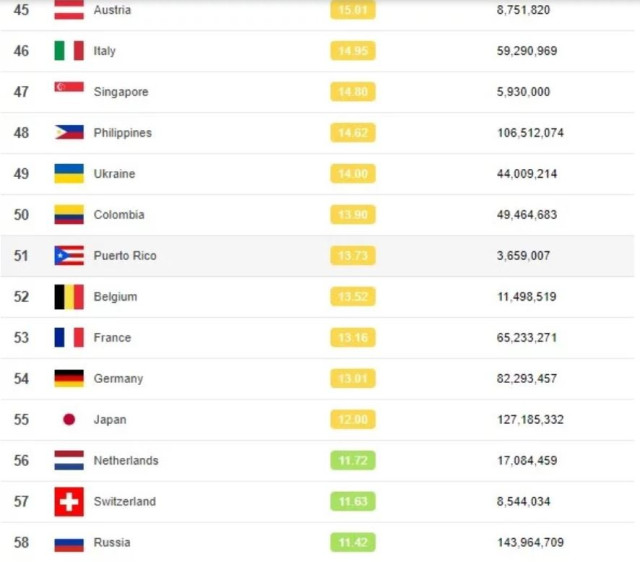Click the green 11.42 score badge
The height and width of the screenshot is (562, 640).
point(353,543)
